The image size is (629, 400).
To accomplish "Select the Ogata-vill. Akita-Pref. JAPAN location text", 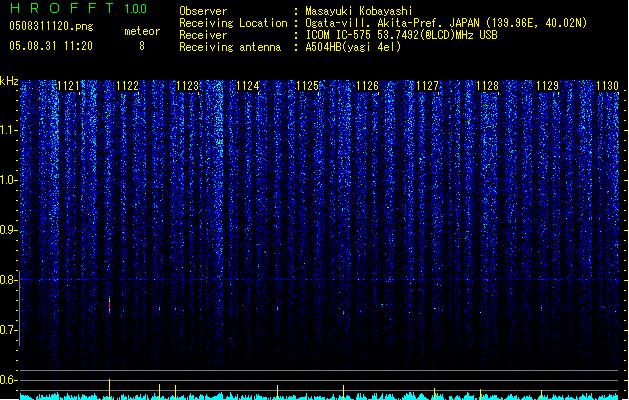I will coord(446,23).
